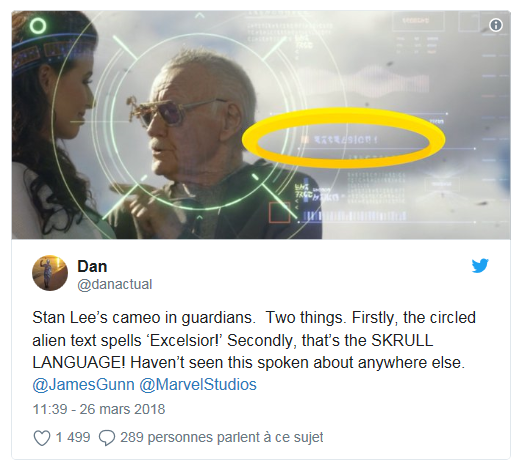Click the old man's sunglasses in the photo

(x=173, y=111)
